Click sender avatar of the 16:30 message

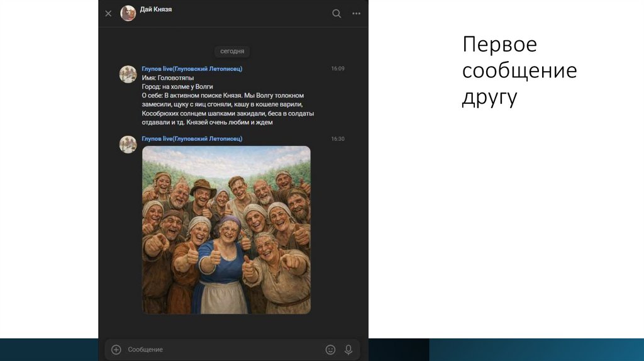(128, 145)
